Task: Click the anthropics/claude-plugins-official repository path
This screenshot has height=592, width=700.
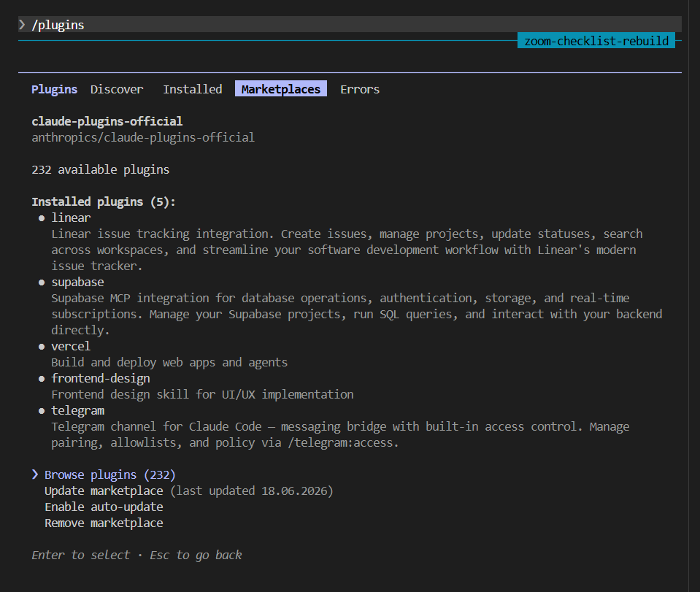Action: 143,137
